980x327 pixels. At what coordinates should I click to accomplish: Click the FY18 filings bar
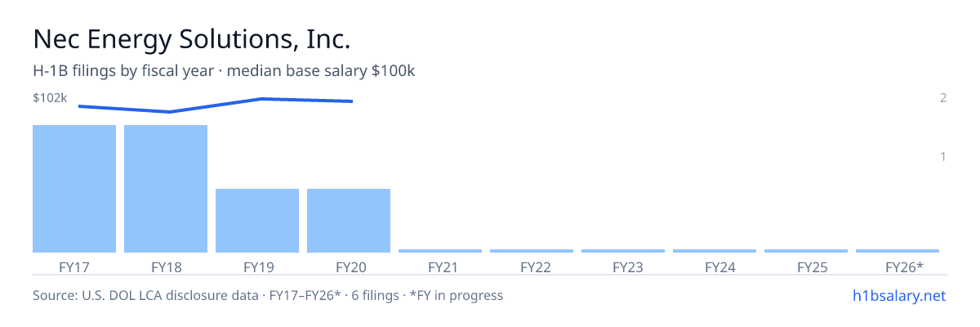tap(166, 189)
